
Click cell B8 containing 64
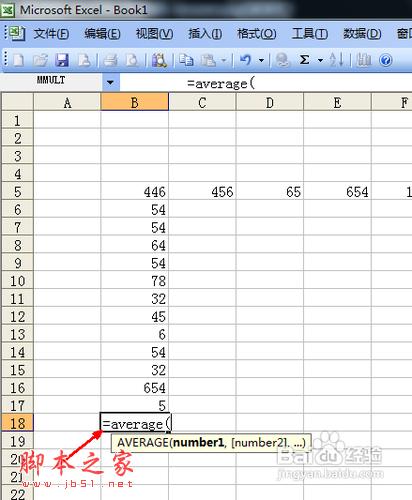click(x=135, y=245)
